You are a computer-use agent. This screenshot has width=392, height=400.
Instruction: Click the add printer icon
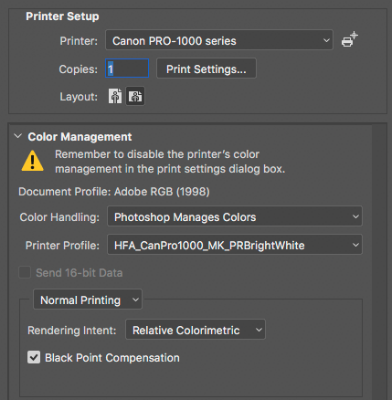coord(349,40)
